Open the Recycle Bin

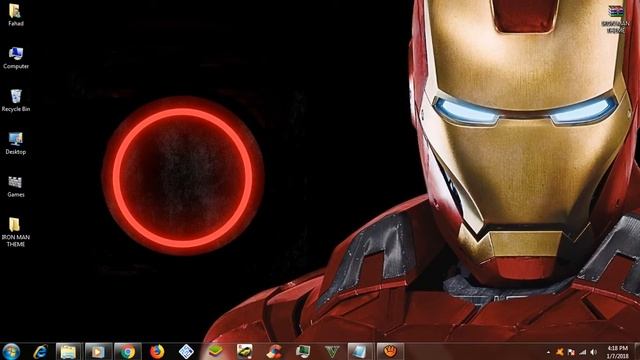(x=16, y=100)
